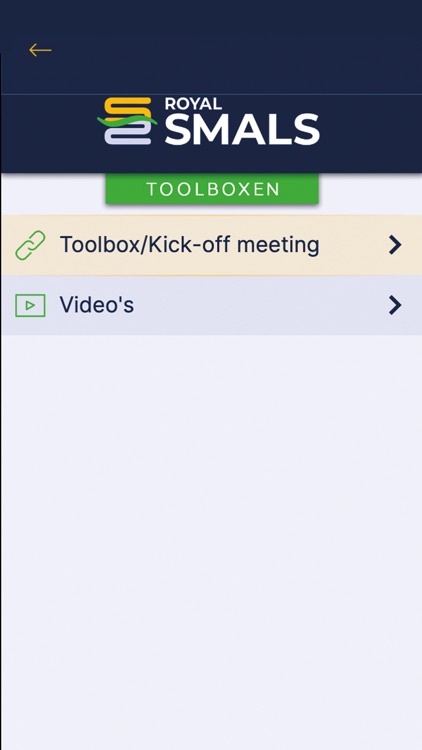Click the green wave across the logo

click(x=127, y=120)
